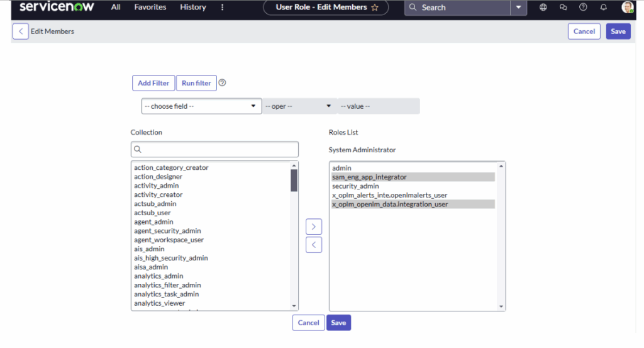This screenshot has height=348, width=644.
Task: Open the Favorites menu
Action: (x=150, y=7)
